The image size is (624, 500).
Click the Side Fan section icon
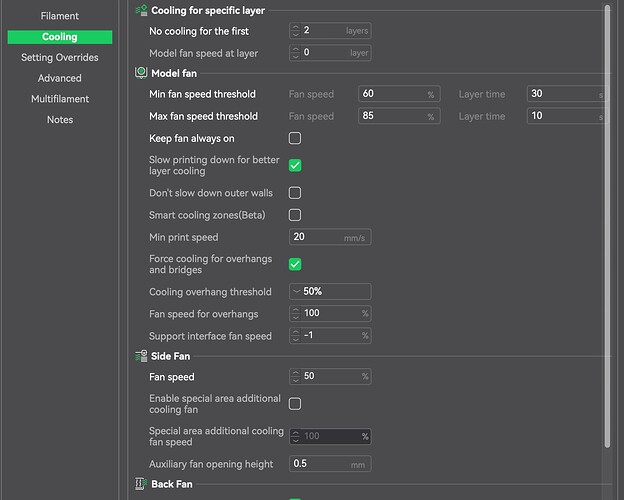(x=141, y=356)
